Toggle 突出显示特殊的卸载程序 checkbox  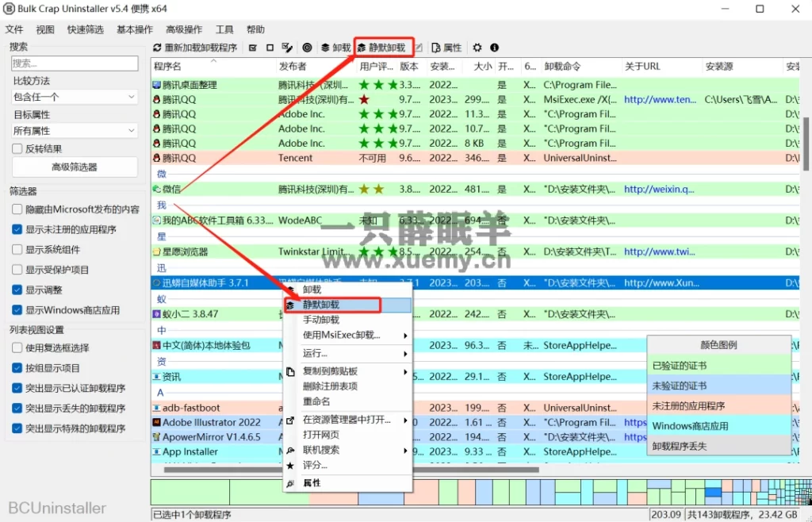pyautogui.click(x=17, y=428)
